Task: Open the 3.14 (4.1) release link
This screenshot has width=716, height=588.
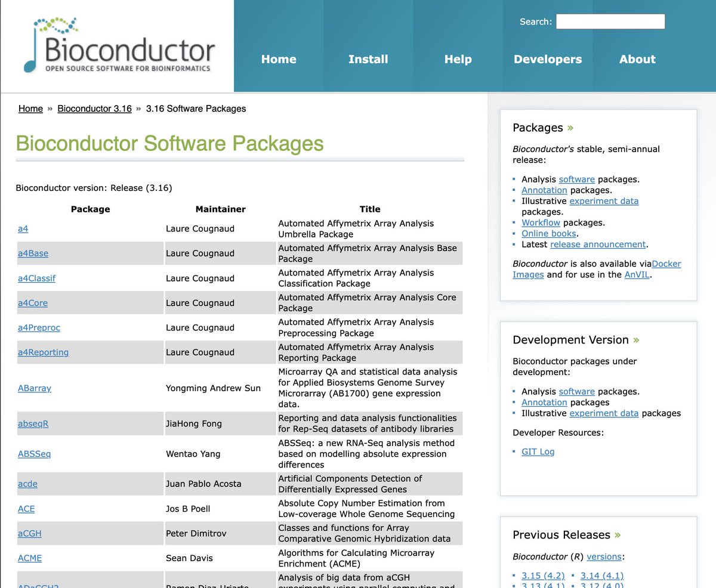Action: pos(602,576)
